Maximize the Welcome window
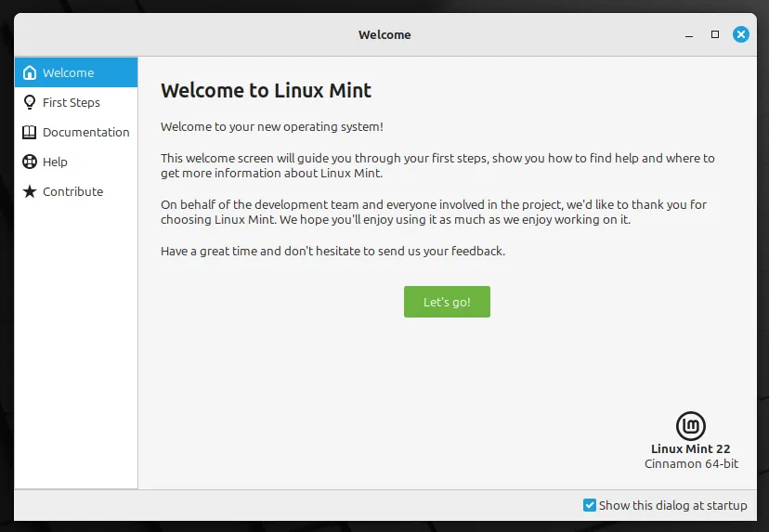 [x=715, y=34]
